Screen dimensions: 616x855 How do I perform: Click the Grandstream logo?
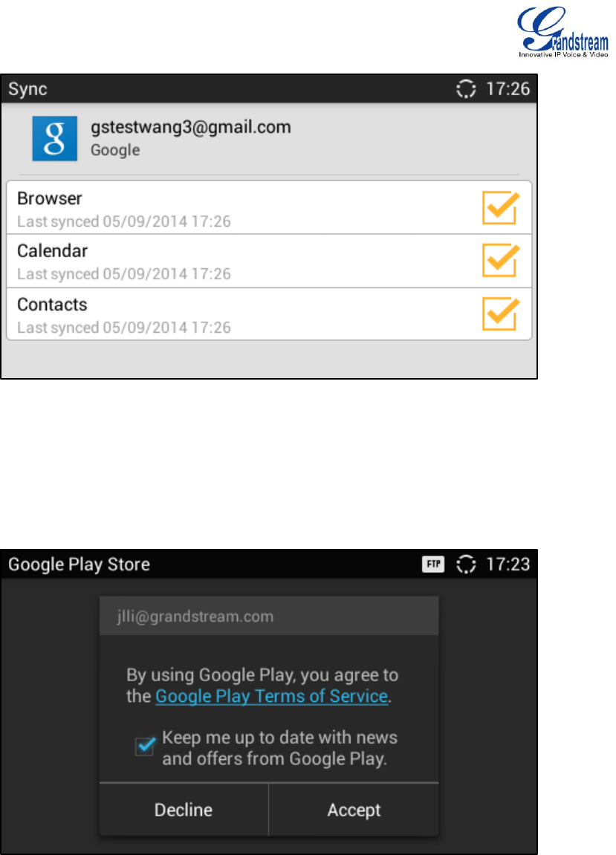click(x=562, y=32)
